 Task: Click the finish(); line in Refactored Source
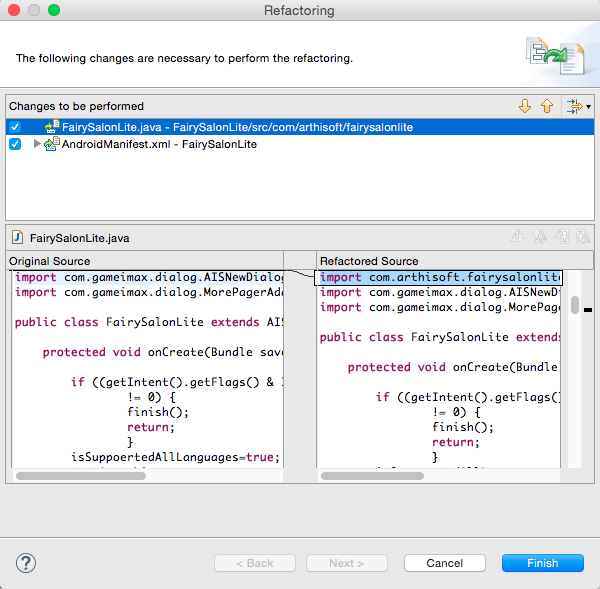[x=463, y=427]
